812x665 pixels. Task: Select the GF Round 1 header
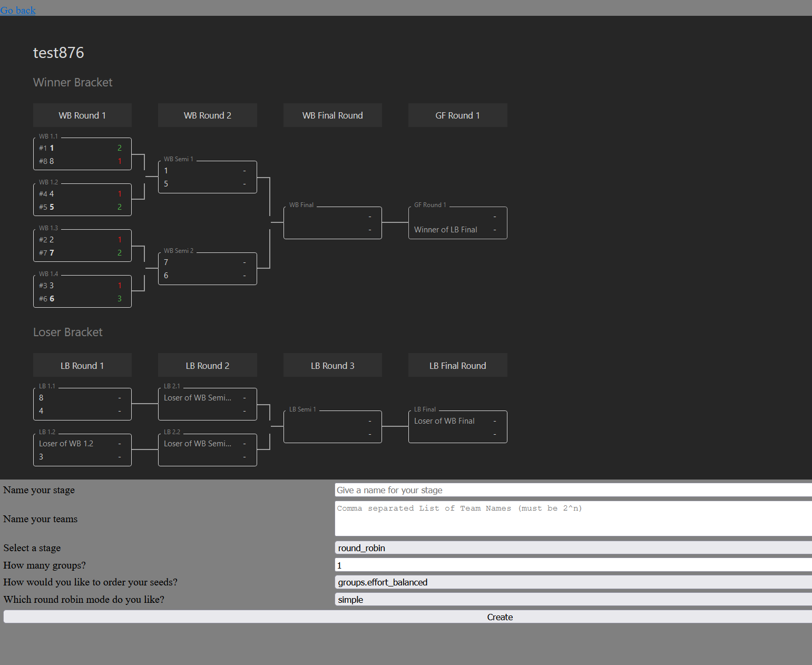pos(457,115)
